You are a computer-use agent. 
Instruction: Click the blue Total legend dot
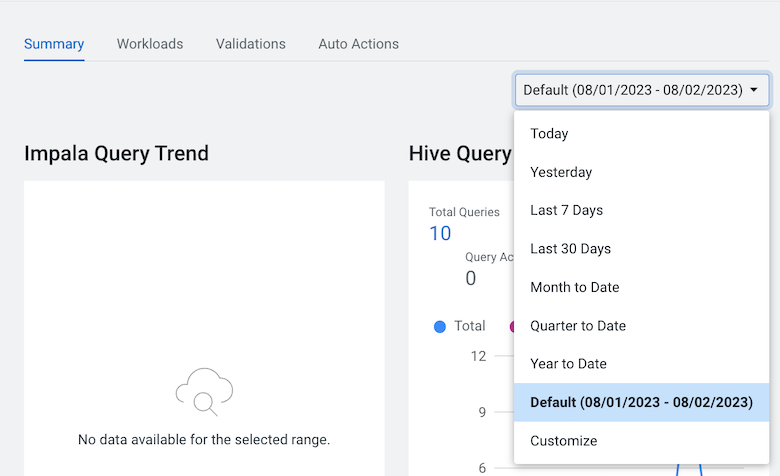[x=440, y=327]
